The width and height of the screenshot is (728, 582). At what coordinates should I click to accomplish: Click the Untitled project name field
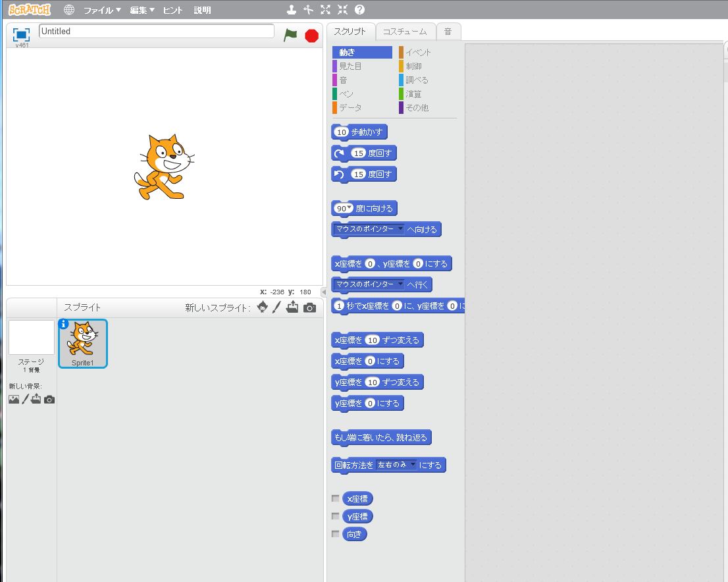[157, 31]
